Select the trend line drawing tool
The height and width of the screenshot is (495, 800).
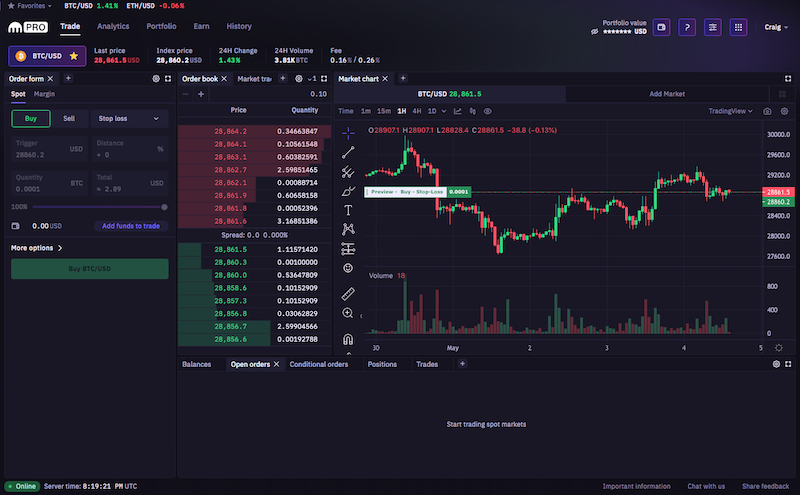348,152
